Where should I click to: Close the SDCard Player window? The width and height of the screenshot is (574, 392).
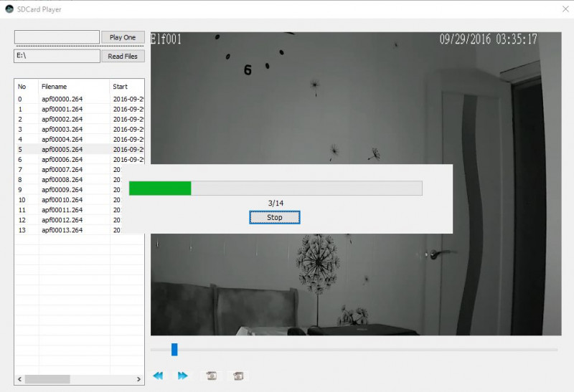point(565,9)
